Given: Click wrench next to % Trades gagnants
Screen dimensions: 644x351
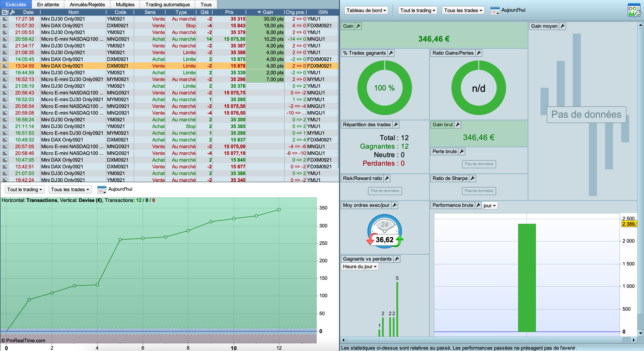Looking at the screenshot, I should [x=391, y=53].
